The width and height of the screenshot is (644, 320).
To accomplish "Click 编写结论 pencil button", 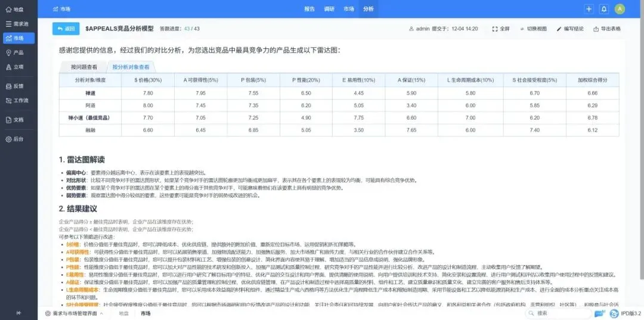I will pos(570,29).
